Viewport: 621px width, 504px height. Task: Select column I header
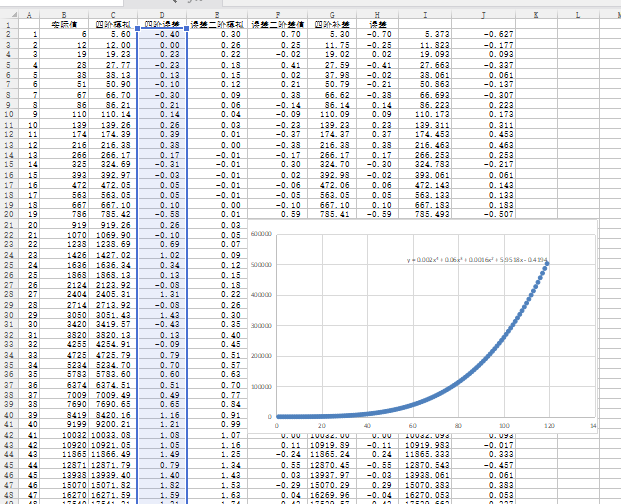(425, 15)
